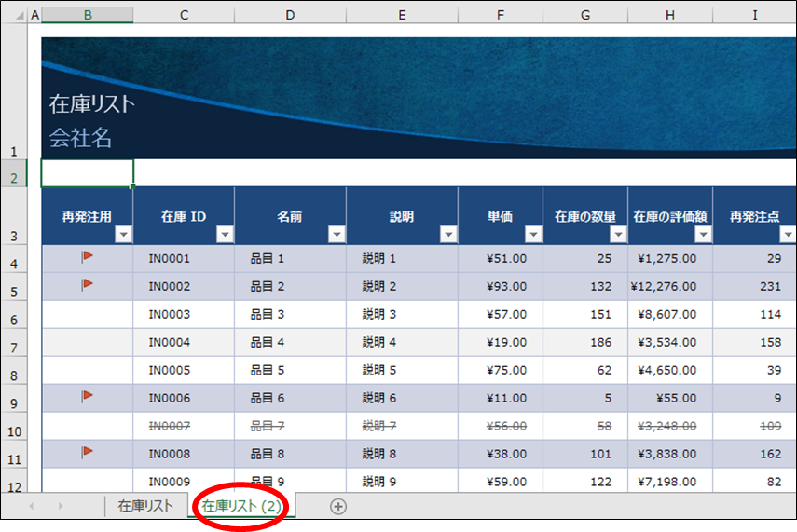
Task: Click the 会社名 subtitle text
Action: (x=80, y=138)
